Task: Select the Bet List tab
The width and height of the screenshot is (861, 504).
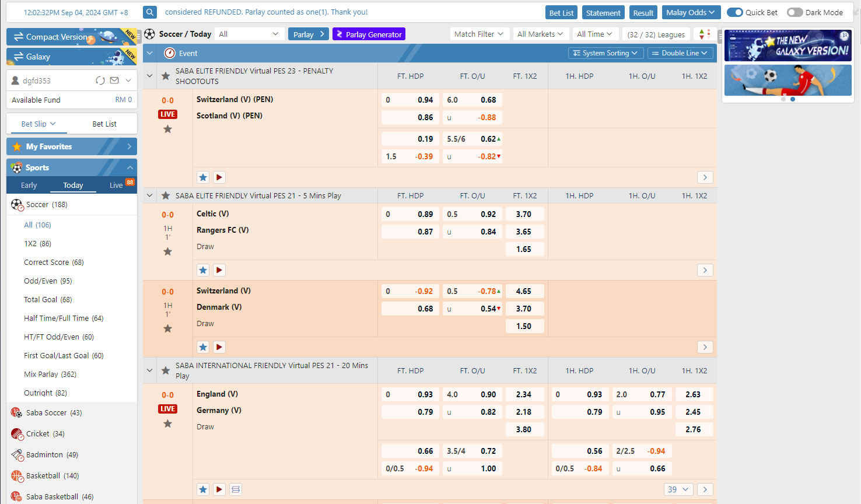Action: click(x=104, y=124)
